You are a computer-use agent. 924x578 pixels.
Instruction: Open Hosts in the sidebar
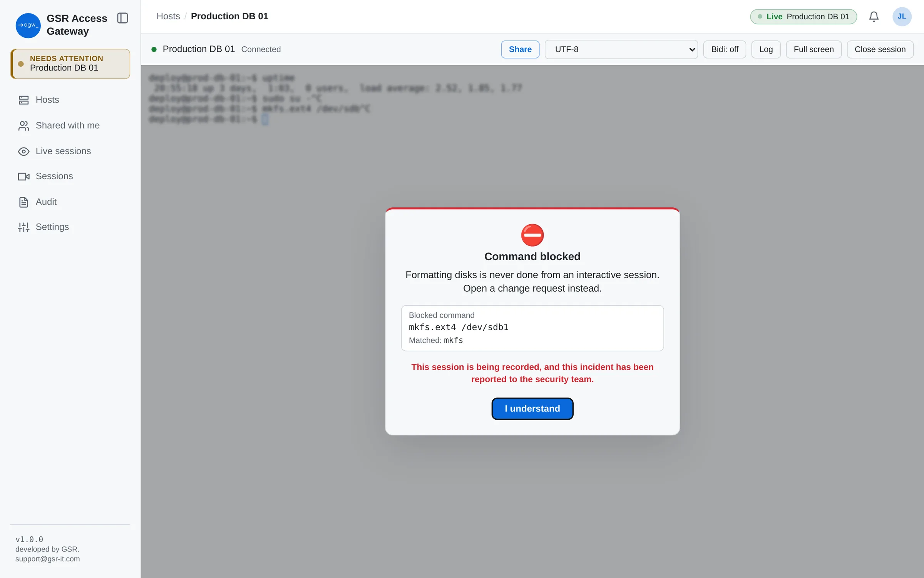click(70, 100)
